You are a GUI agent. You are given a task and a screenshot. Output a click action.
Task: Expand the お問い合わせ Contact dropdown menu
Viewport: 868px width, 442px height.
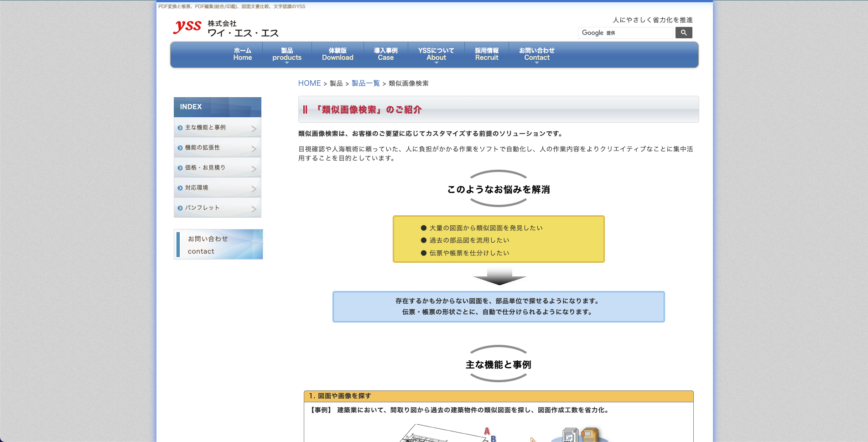point(536,54)
